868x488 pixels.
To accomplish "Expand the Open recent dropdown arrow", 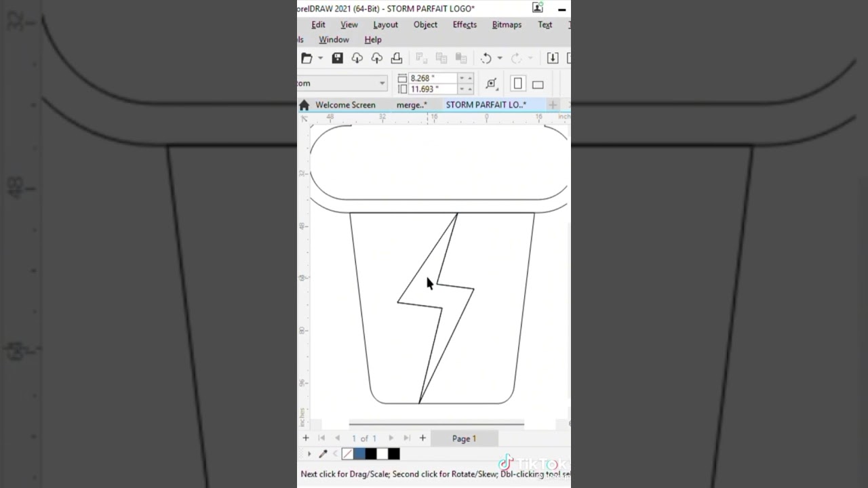I will click(x=320, y=58).
